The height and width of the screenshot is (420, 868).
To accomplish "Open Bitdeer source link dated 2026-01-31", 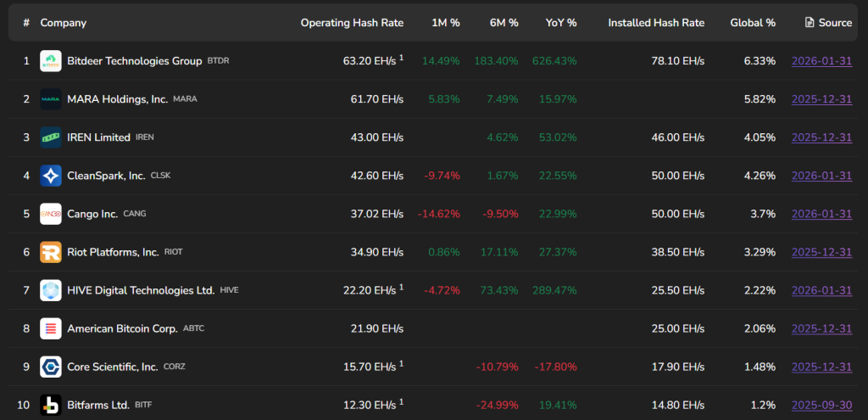I will click(x=821, y=61).
